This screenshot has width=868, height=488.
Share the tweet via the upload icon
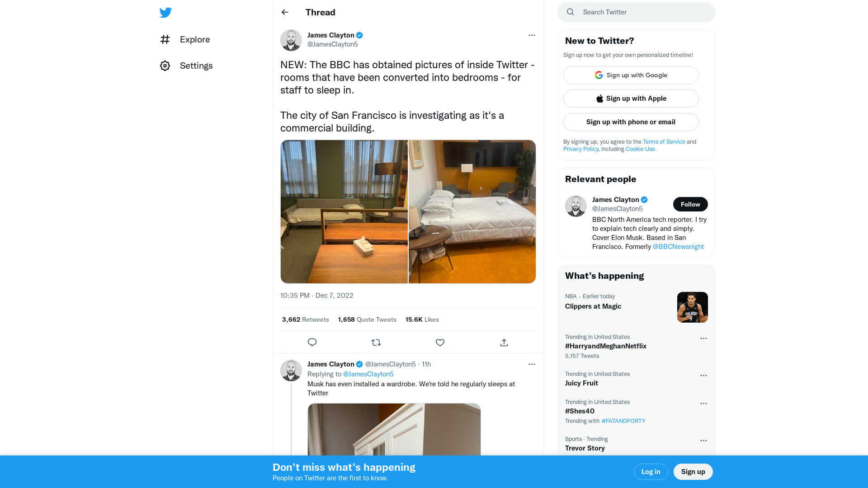point(504,343)
